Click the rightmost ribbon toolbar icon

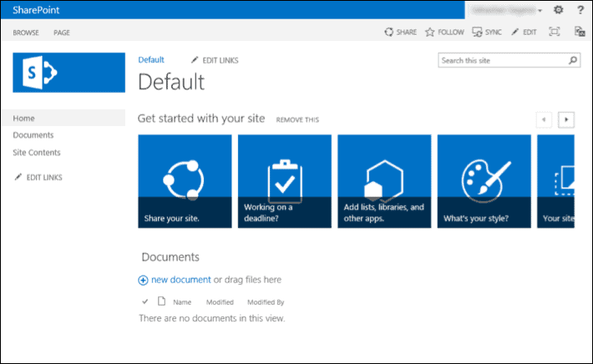click(x=580, y=32)
